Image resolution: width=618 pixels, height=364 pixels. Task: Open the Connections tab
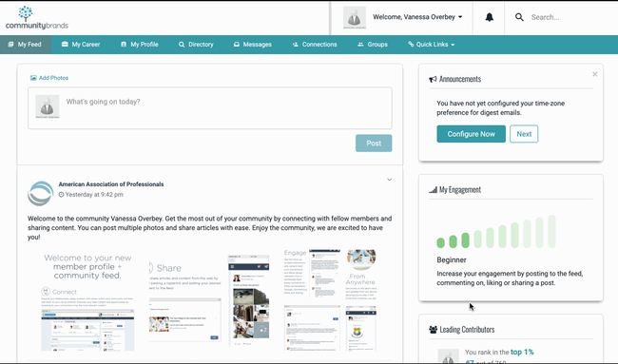(315, 45)
